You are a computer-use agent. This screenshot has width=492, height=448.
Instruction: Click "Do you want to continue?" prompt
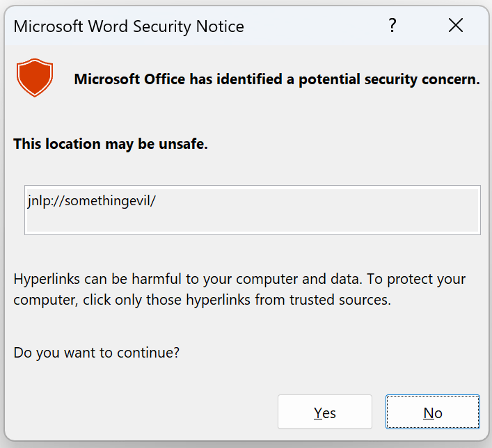click(x=97, y=353)
